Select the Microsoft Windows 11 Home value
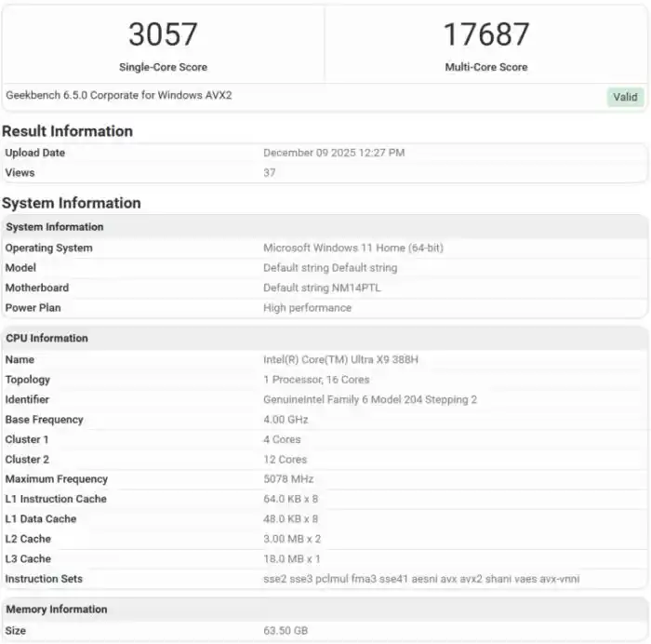 pyautogui.click(x=353, y=248)
